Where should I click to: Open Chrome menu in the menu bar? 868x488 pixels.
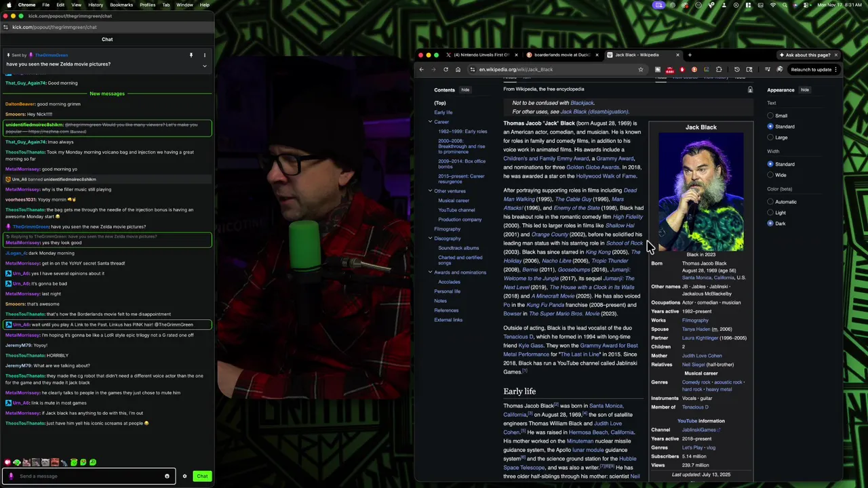point(26,5)
